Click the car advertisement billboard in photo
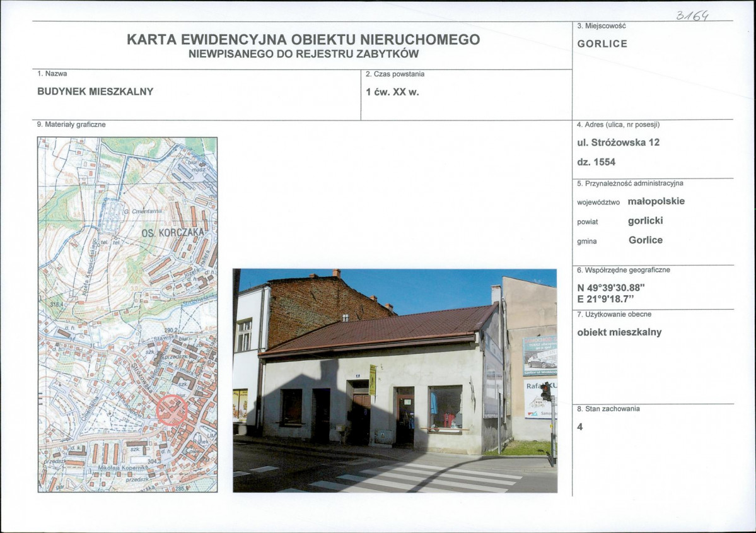This screenshot has width=756, height=533. [540, 356]
